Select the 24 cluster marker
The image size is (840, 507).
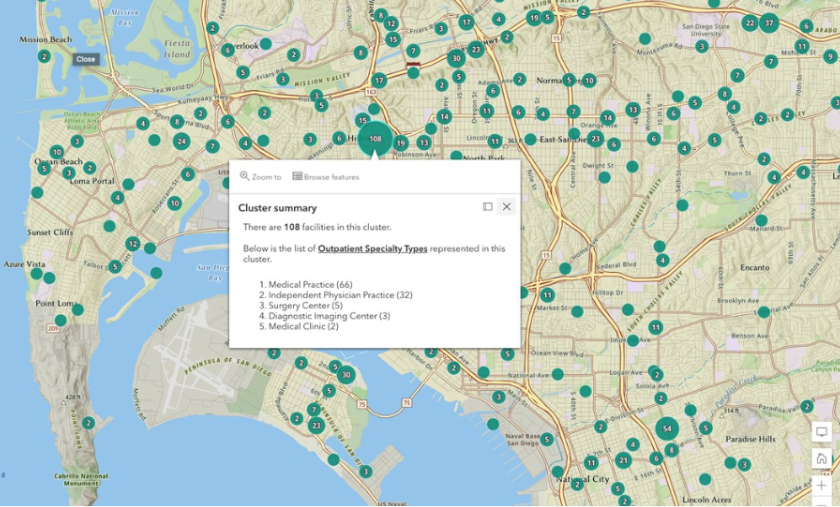pyautogui.click(x=182, y=141)
